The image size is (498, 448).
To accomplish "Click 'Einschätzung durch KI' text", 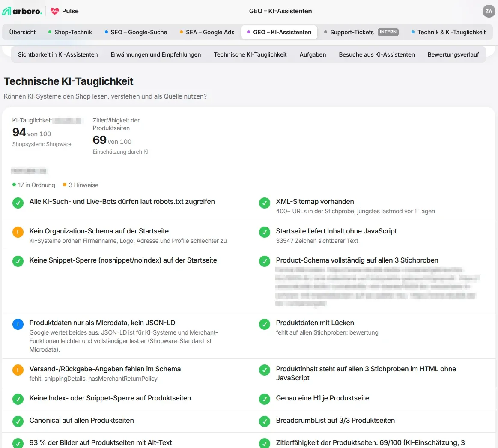I will point(120,152).
